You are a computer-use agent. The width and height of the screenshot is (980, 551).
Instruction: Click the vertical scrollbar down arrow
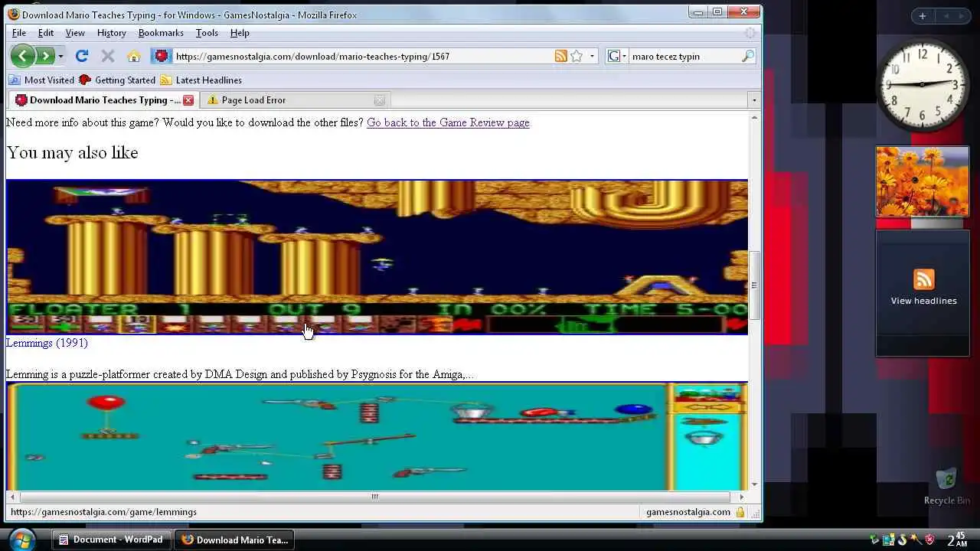[x=754, y=484]
